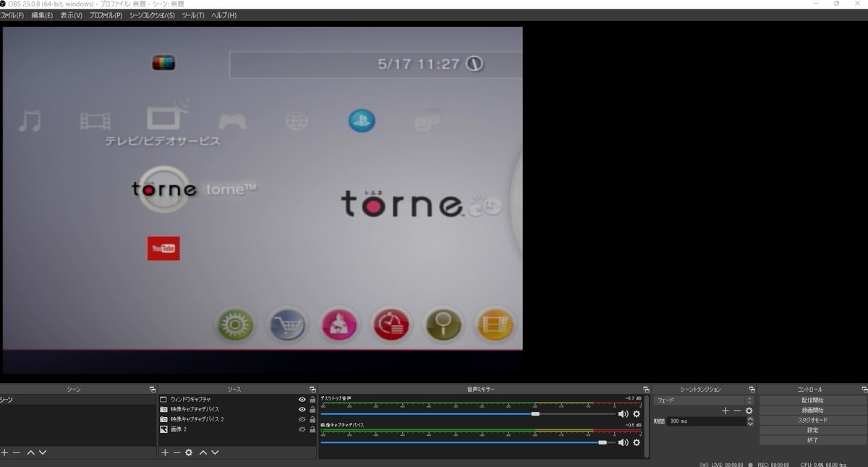This screenshot has width=868, height=467.
Task: Select the シーン entry in scenes list
Action: click(78, 400)
